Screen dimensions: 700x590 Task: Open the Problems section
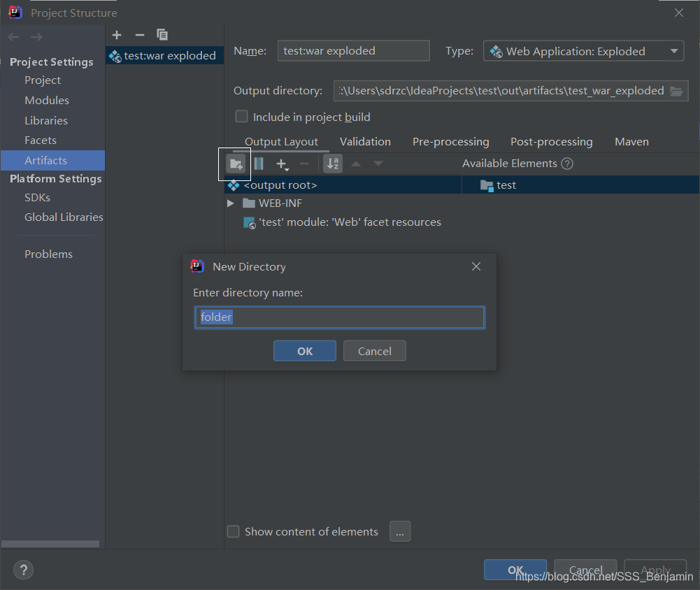click(x=49, y=254)
